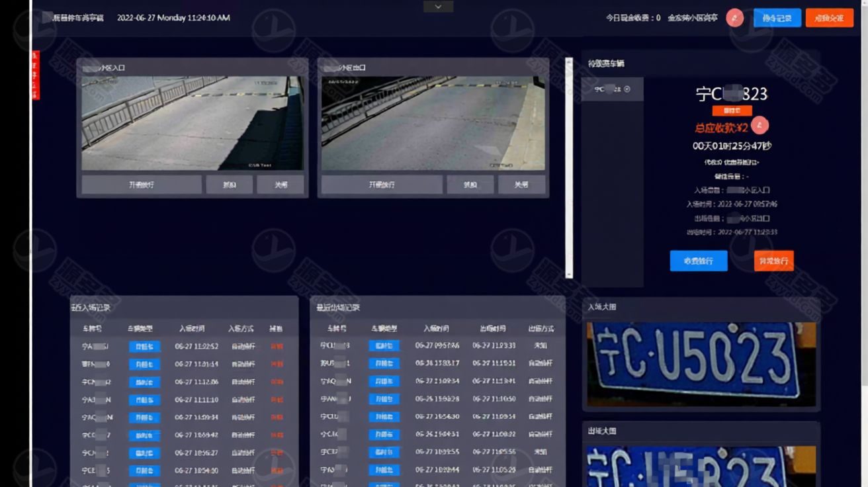Click the 出场时间 column header

494,328
